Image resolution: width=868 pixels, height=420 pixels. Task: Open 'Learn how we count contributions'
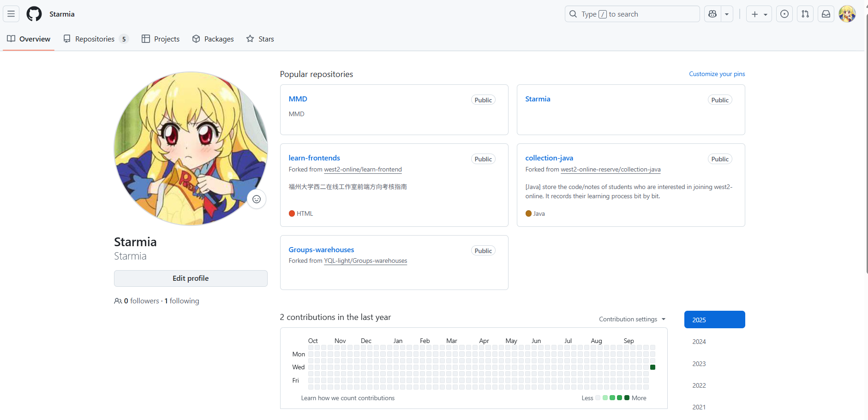[347, 398]
